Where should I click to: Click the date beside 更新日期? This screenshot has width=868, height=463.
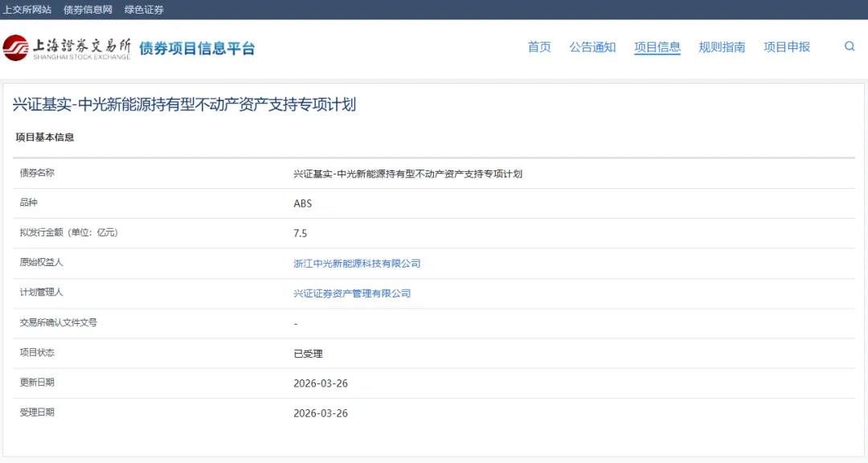[321, 383]
